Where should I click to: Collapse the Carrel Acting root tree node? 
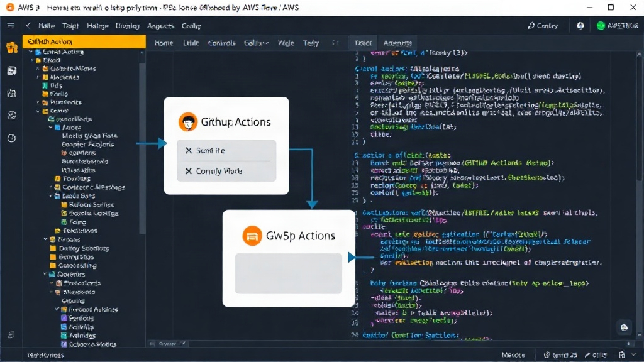point(31,52)
